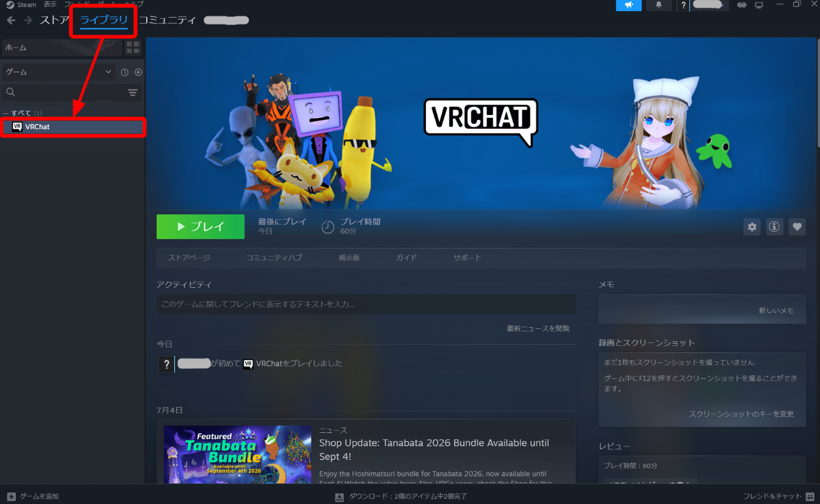The height and width of the screenshot is (504, 820).
Task: Open the 表示 menu
Action: tap(50, 5)
